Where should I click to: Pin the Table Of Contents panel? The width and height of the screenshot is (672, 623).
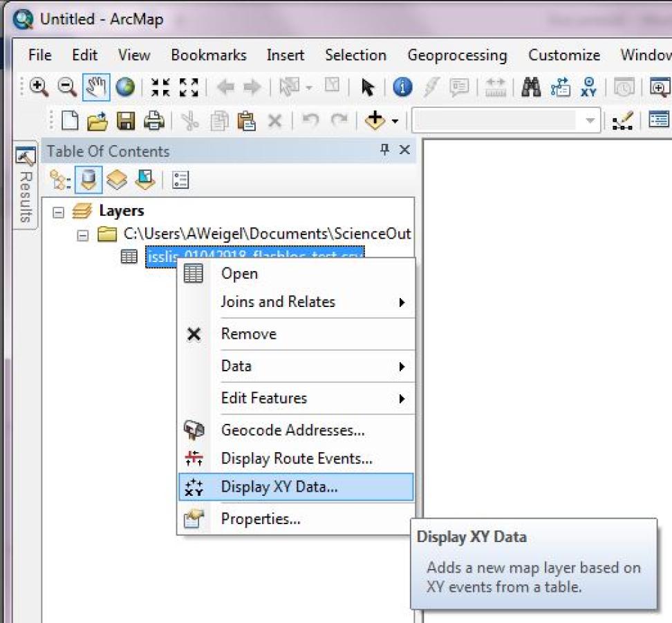(x=384, y=149)
